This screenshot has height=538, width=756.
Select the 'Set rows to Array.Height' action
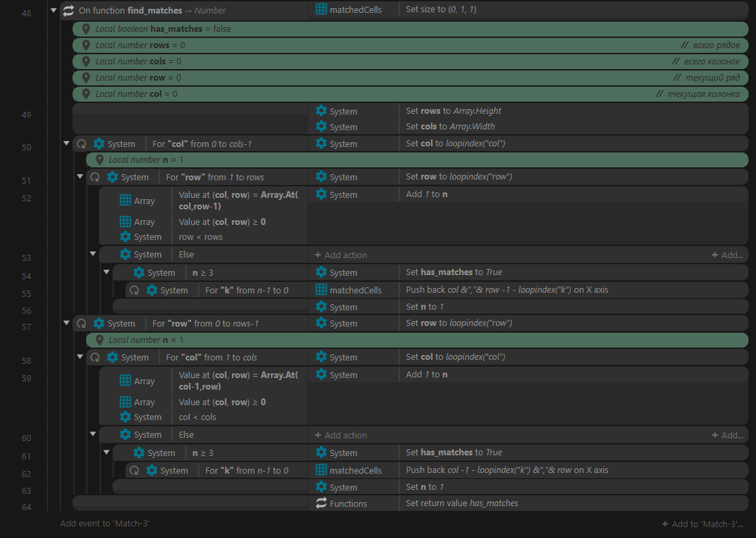tap(453, 110)
